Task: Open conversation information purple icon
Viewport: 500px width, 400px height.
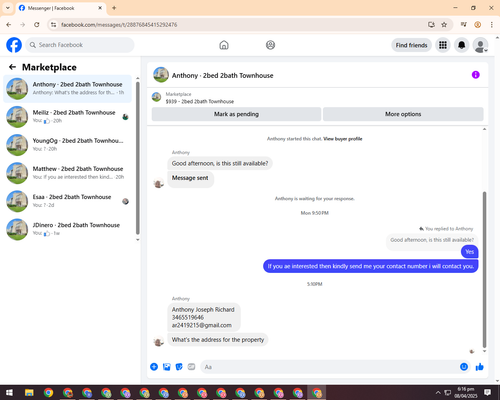Action: [475, 75]
